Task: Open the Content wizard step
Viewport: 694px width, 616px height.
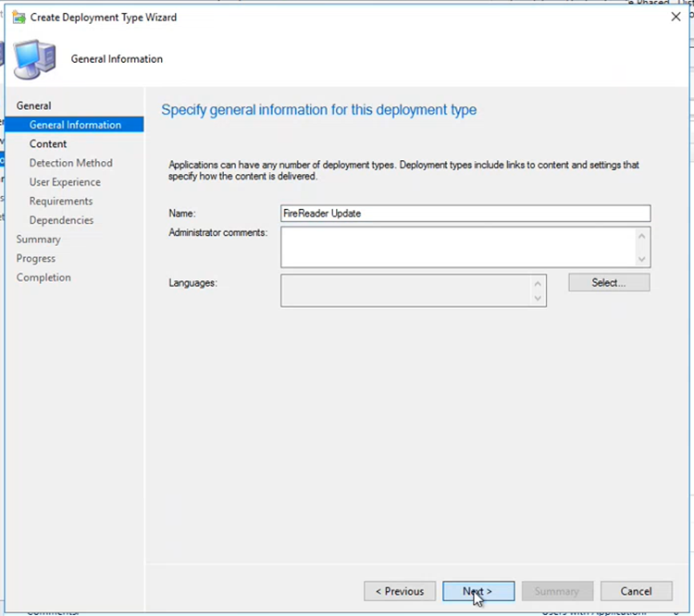Action: [48, 143]
